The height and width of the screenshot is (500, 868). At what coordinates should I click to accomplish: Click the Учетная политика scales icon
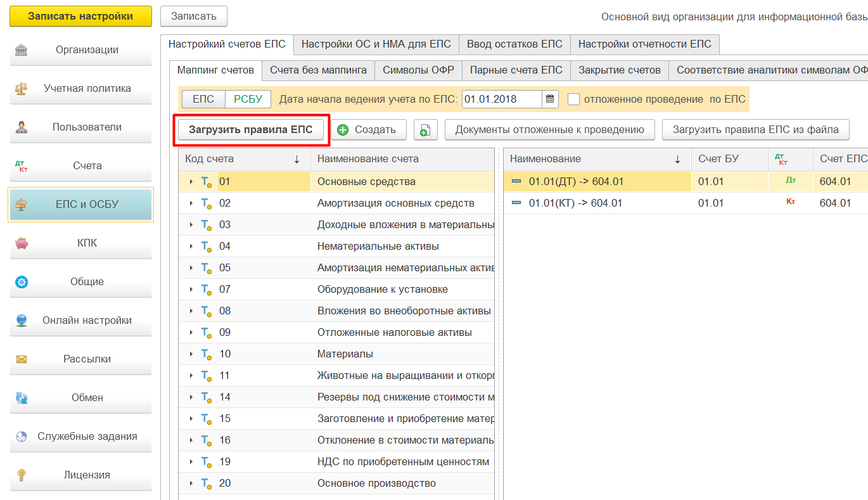click(x=22, y=89)
